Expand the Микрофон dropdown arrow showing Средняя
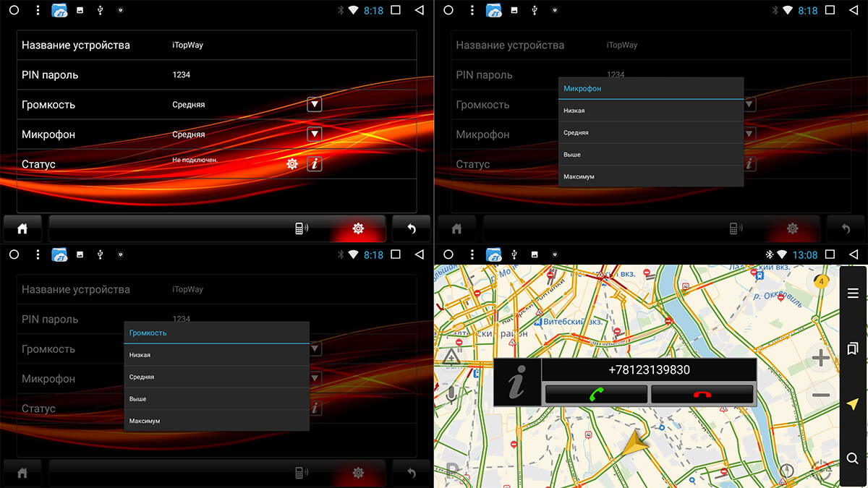Viewport: 868px width, 488px height. point(314,134)
